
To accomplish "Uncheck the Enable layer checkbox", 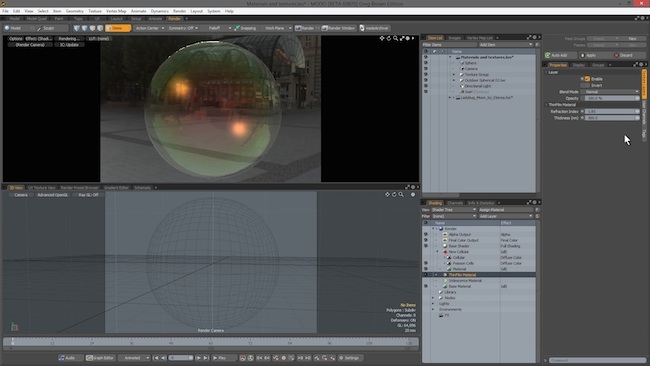I will pyautogui.click(x=587, y=79).
